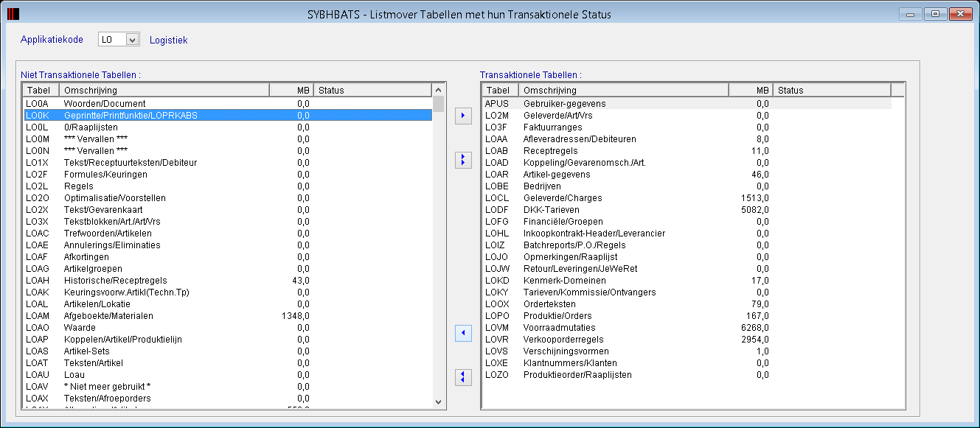Click right list Status column header
The image size is (980, 428).
[x=832, y=90]
